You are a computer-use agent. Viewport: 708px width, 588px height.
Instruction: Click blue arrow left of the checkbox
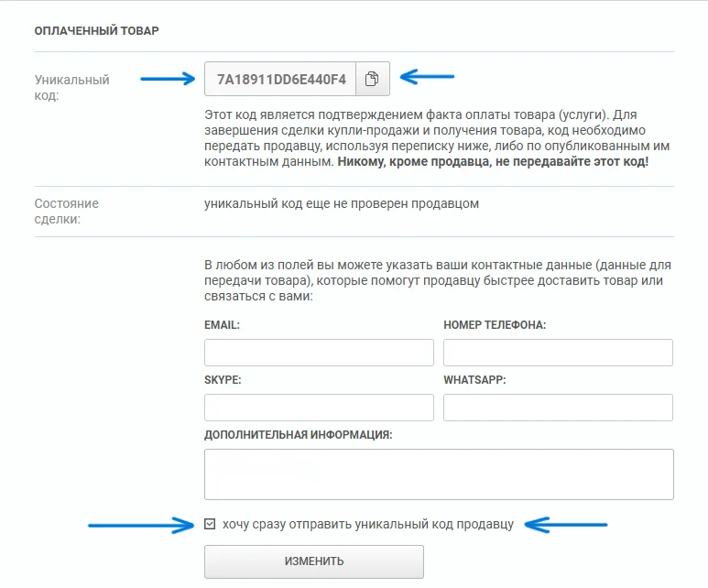(x=141, y=525)
